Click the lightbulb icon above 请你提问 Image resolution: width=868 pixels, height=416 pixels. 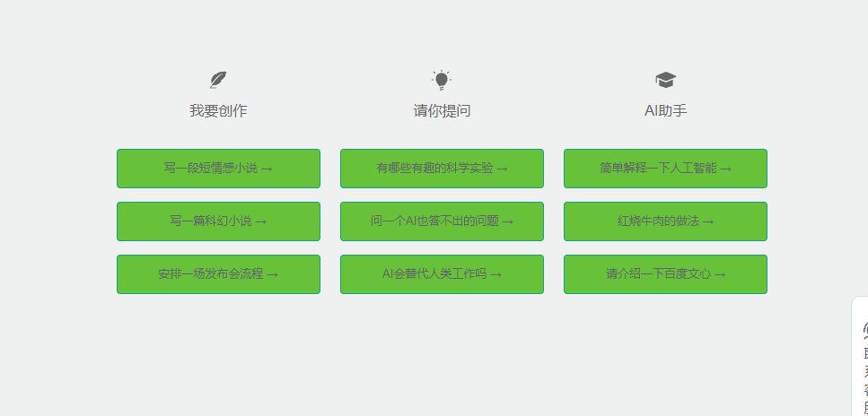[442, 80]
